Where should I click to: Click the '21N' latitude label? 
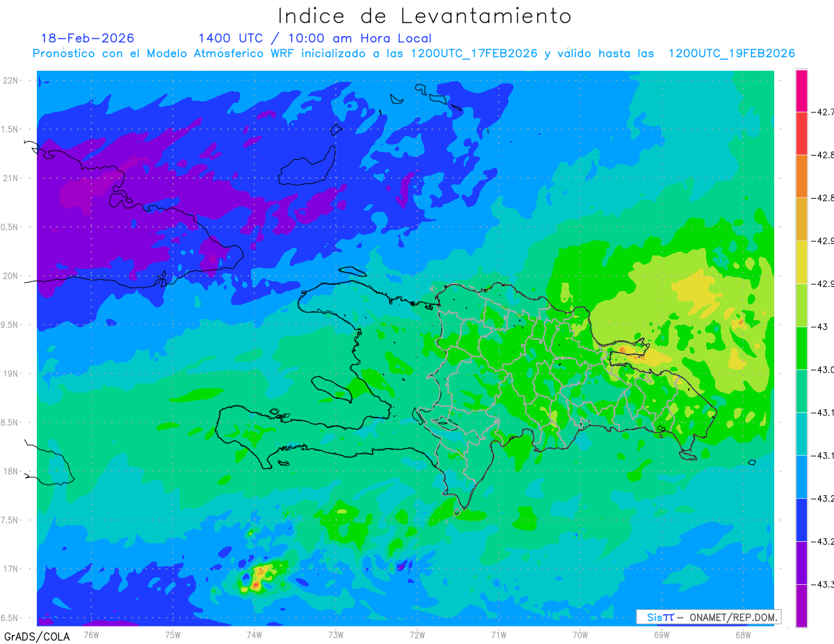[11, 178]
